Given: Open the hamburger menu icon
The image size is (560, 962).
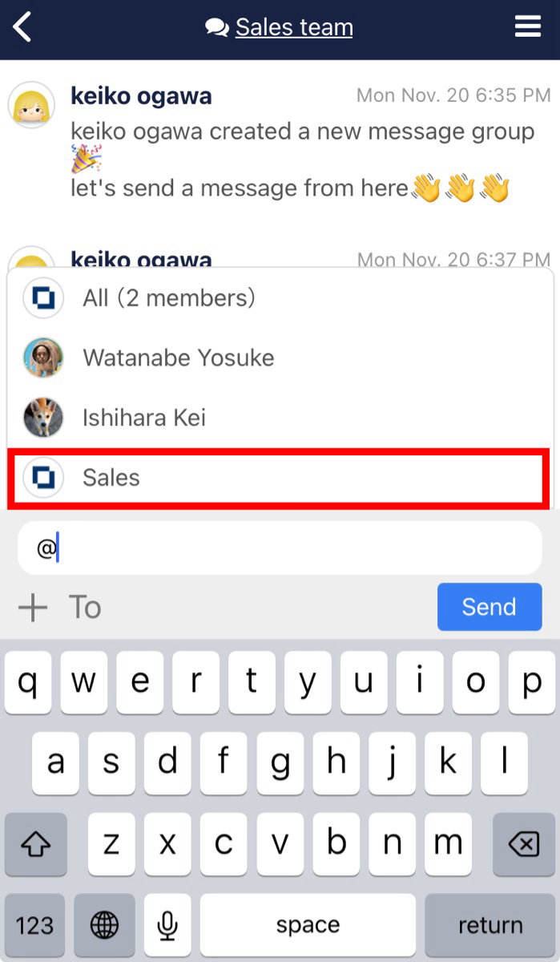Looking at the screenshot, I should [x=528, y=26].
